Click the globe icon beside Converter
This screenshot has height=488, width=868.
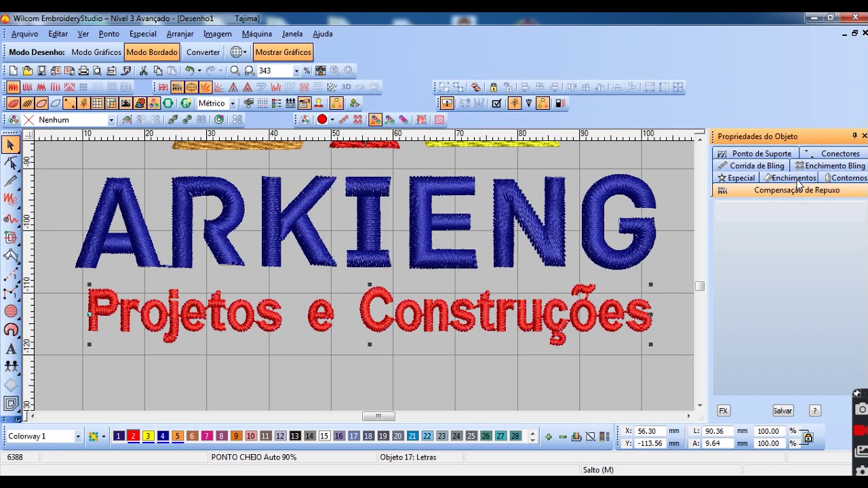235,52
